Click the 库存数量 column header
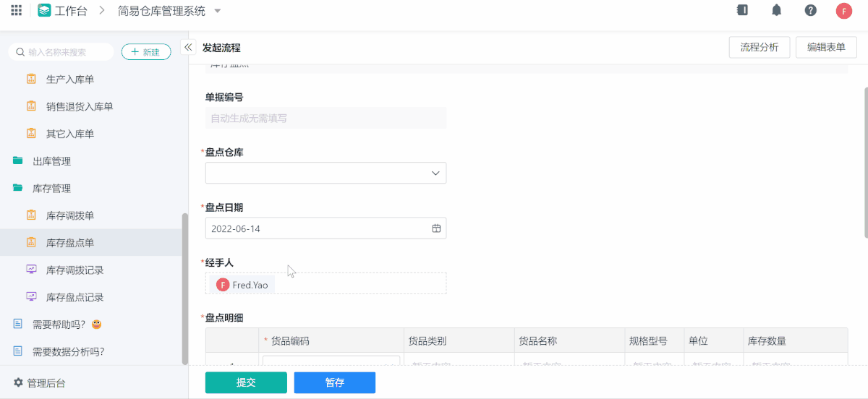 (794, 340)
